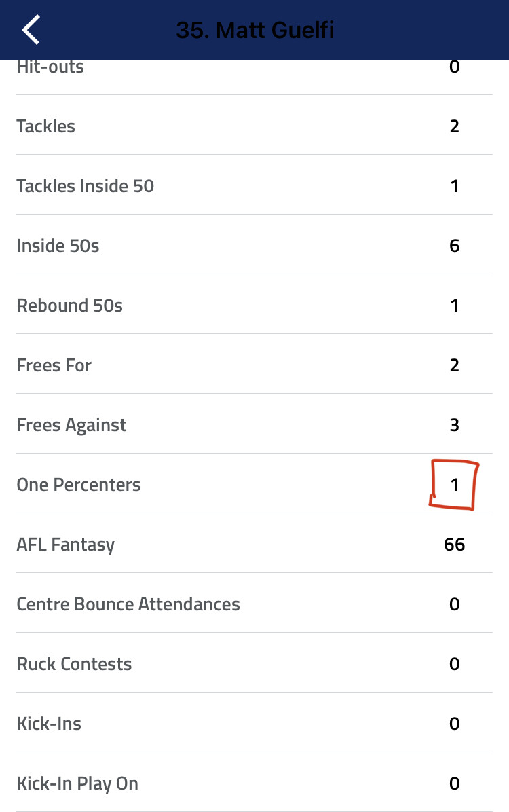Tap the Inside 50s value 6
This screenshot has width=509, height=812.
click(454, 246)
